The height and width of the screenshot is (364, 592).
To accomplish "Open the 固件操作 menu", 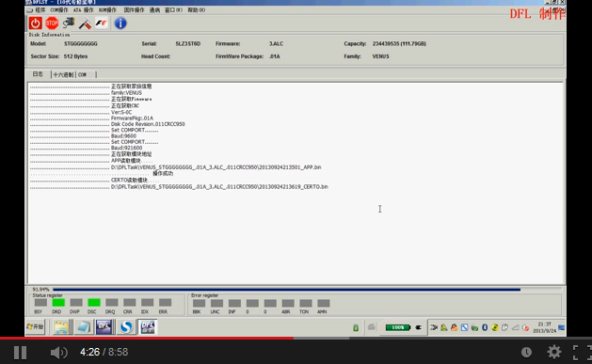I will click(x=134, y=10).
